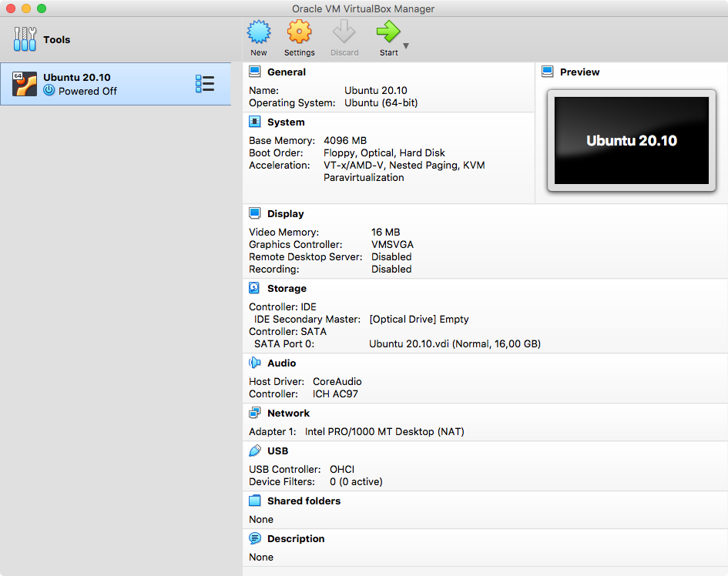Open the Shared folders header
Image resolution: width=728 pixels, height=576 pixels.
[x=304, y=501]
